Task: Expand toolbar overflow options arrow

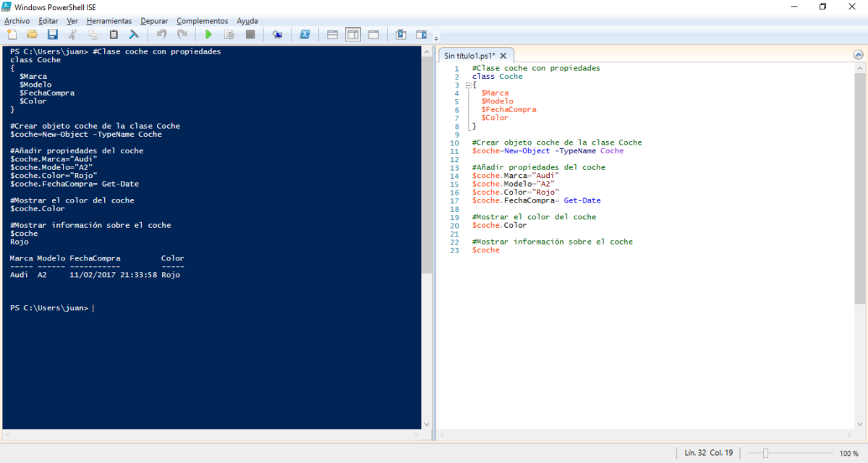Action: click(x=436, y=38)
